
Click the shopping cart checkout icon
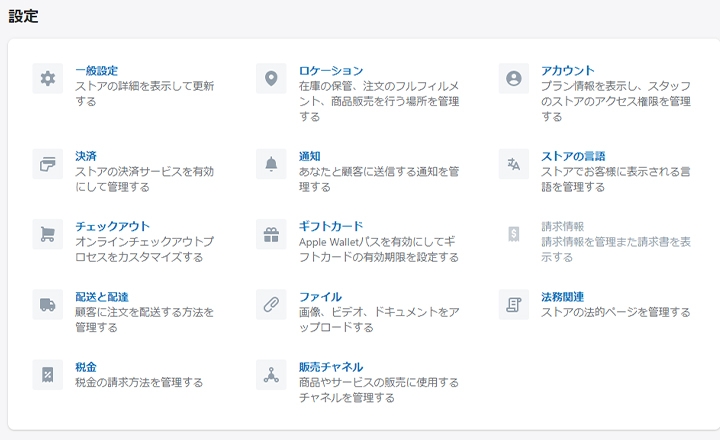[x=47, y=234]
